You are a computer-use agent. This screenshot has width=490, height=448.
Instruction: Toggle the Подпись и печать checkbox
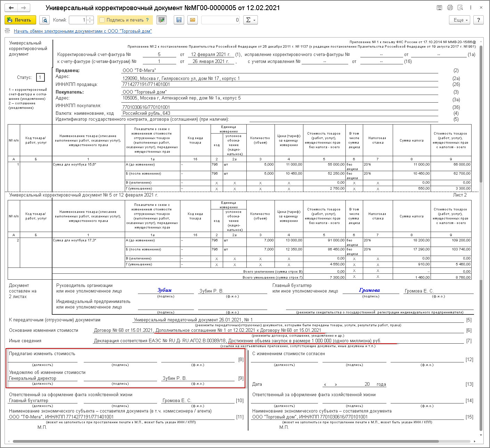(x=102, y=20)
